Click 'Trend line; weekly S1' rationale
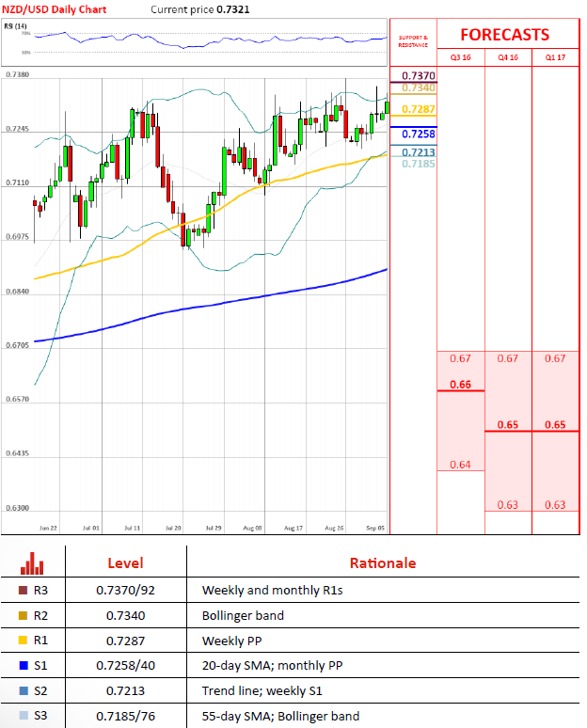Viewport: 587px width, 728px height. coord(262,691)
